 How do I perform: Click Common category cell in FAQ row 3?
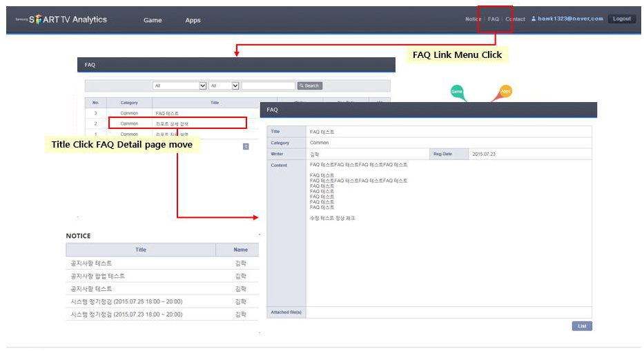click(129, 113)
